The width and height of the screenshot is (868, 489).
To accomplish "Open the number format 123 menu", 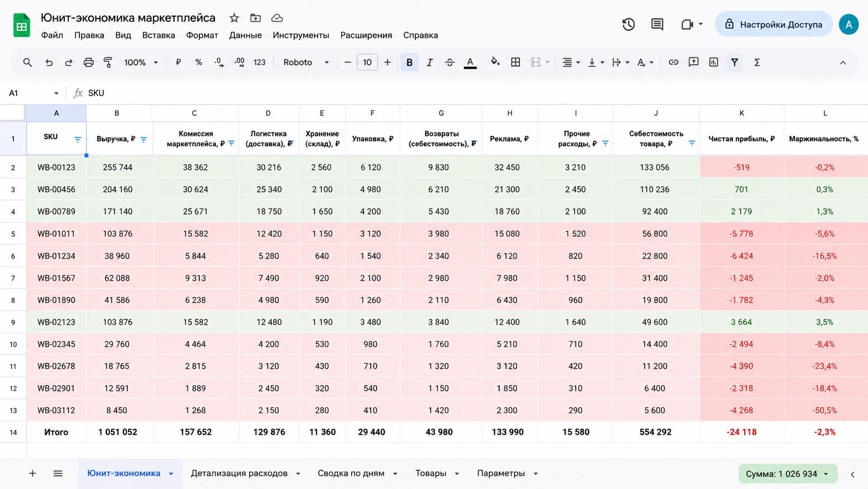I will point(260,62).
